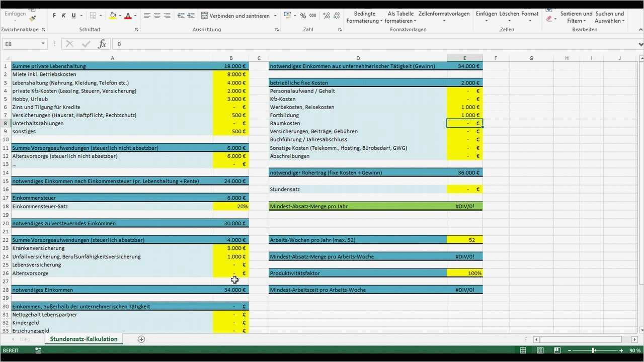Apply underline with the U icon
Image resolution: width=644 pixels, height=362 pixels.
73,16
